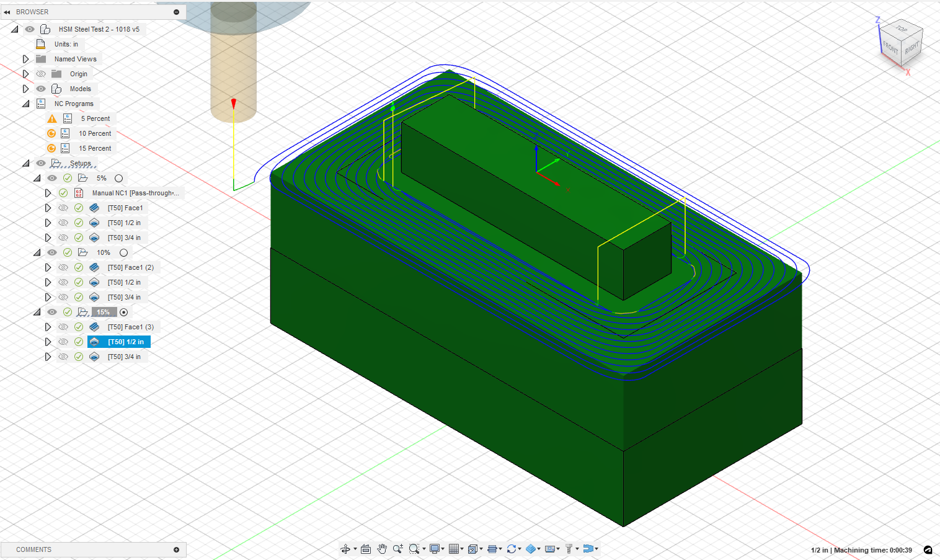940x560 pixels.
Task: Activate the Orbit tool at screen bottom
Action: coord(345,549)
